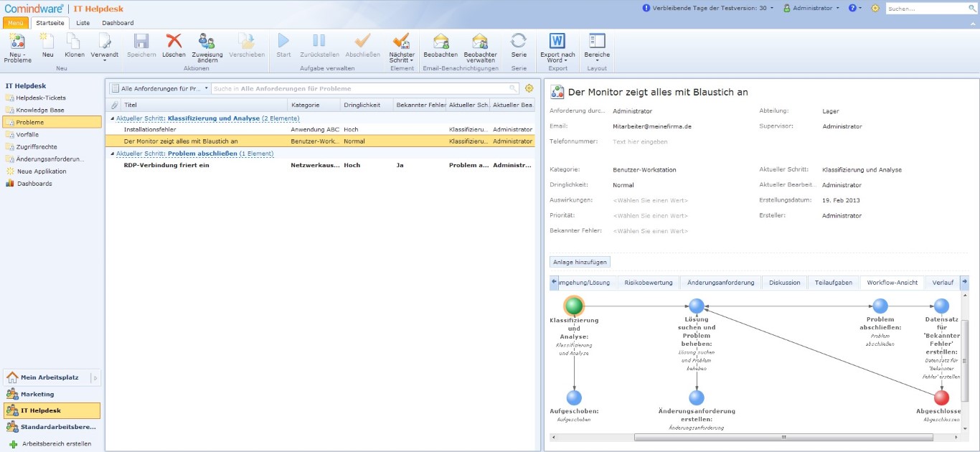The image size is (980, 452).
Task: Open the Marketing workspace
Action: tap(52, 394)
